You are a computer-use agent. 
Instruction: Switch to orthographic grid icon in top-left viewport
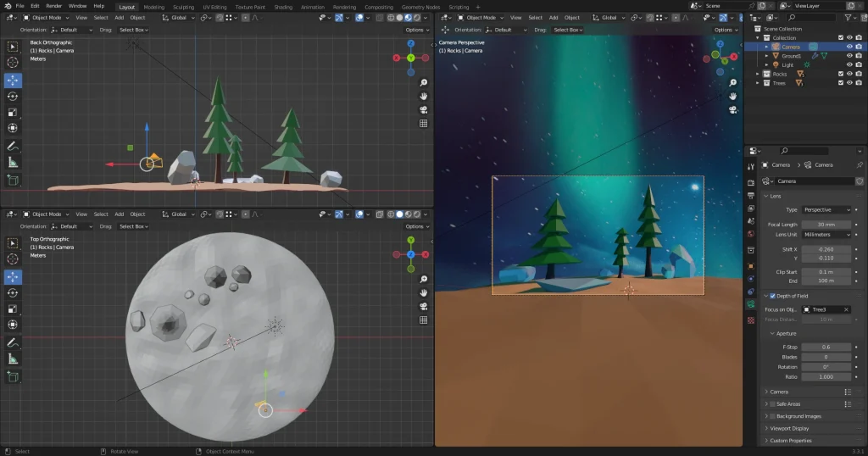[x=423, y=123]
